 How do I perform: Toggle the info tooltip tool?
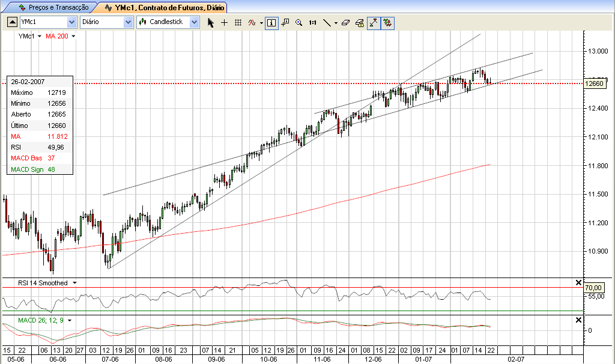coord(271,22)
